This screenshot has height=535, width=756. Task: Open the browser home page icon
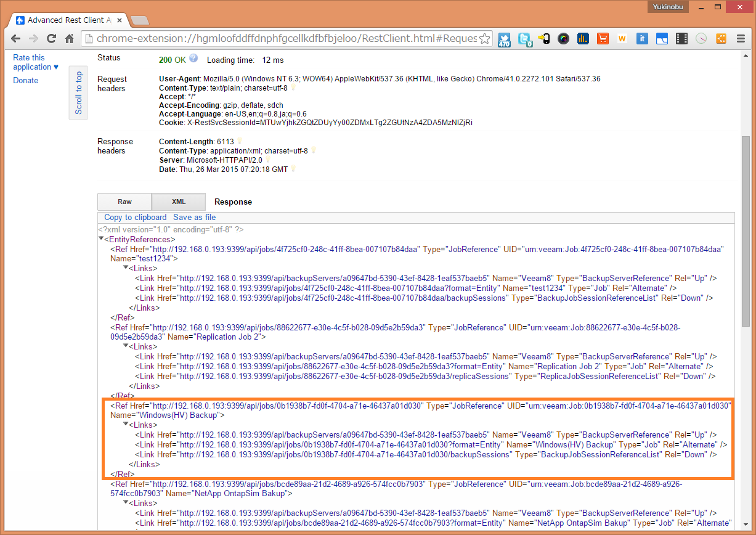tap(70, 39)
